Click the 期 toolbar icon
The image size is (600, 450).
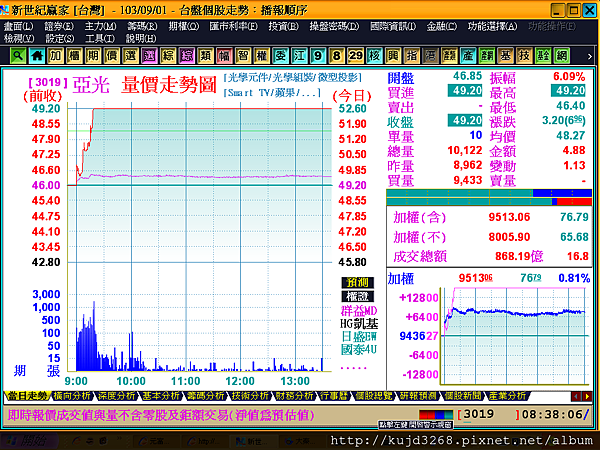pos(93,56)
